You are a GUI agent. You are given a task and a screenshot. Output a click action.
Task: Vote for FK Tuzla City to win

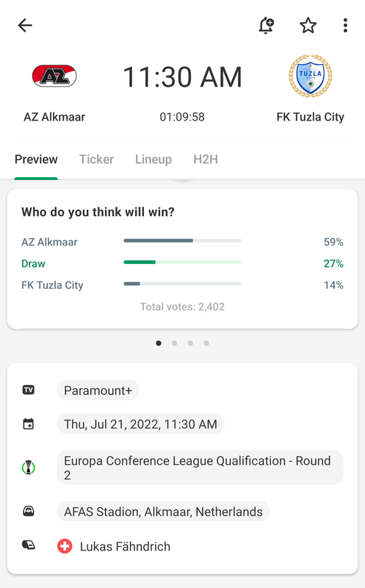click(52, 285)
